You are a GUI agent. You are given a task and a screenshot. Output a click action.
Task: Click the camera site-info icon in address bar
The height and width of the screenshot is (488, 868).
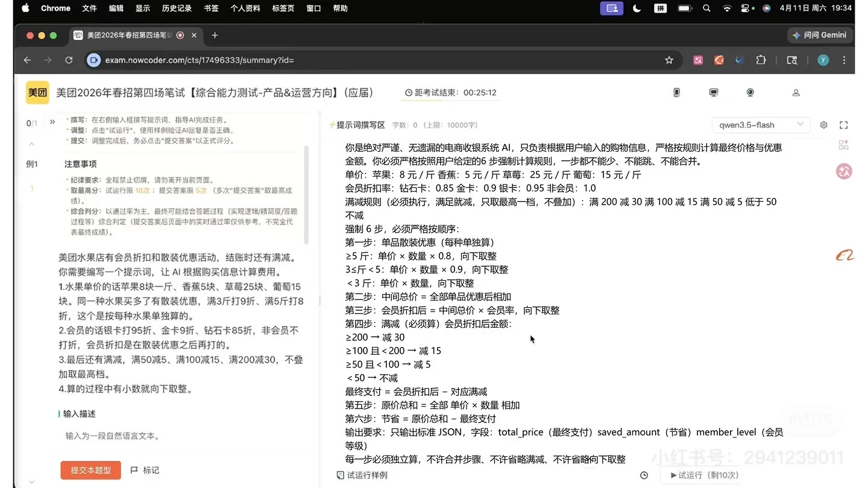pos(93,60)
